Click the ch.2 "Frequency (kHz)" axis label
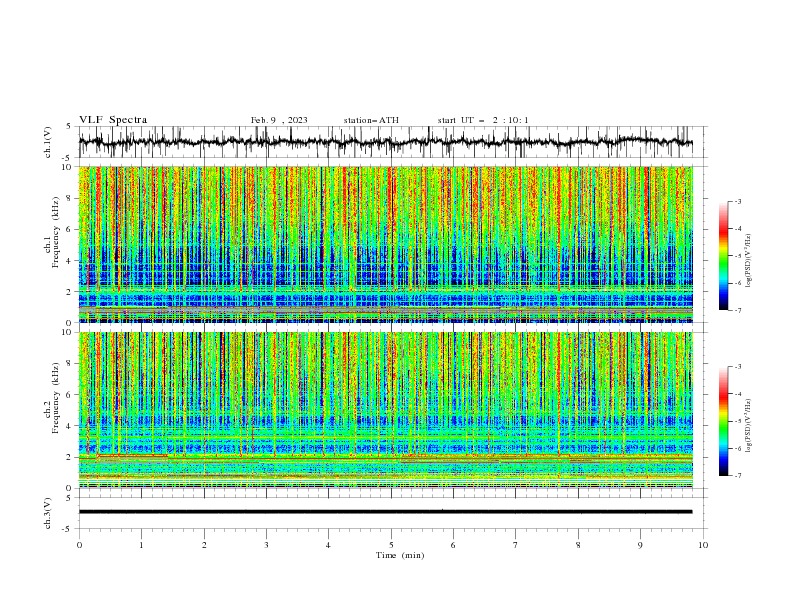Screen dimensions: 792x612 tap(56, 398)
